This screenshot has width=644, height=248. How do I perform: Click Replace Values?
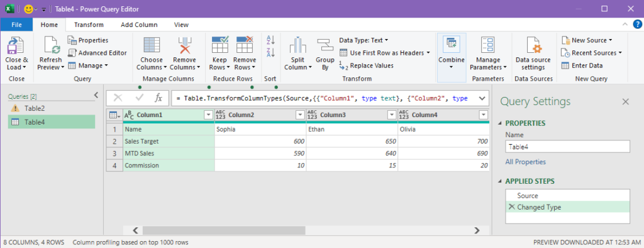(x=367, y=65)
